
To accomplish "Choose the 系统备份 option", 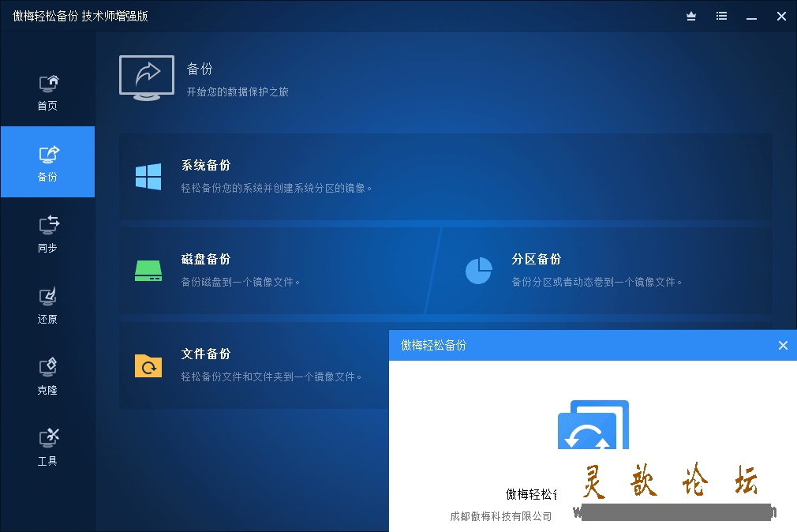I will [x=446, y=177].
